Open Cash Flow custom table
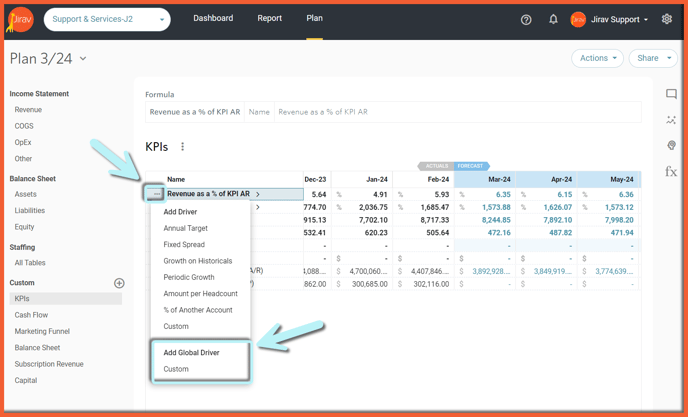Screen dimensions: 688x417 click(31, 315)
